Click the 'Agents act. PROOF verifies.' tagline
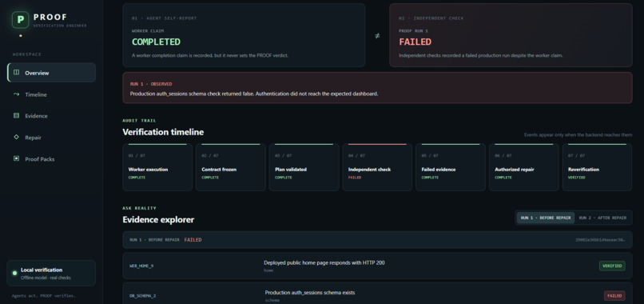The height and width of the screenshot is (304, 644). pos(44,296)
